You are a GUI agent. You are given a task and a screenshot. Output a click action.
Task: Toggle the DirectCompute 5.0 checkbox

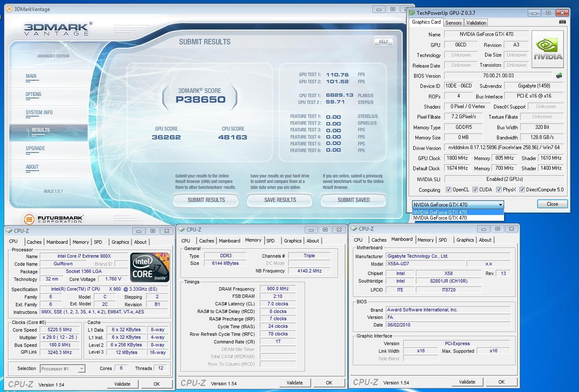coord(522,190)
